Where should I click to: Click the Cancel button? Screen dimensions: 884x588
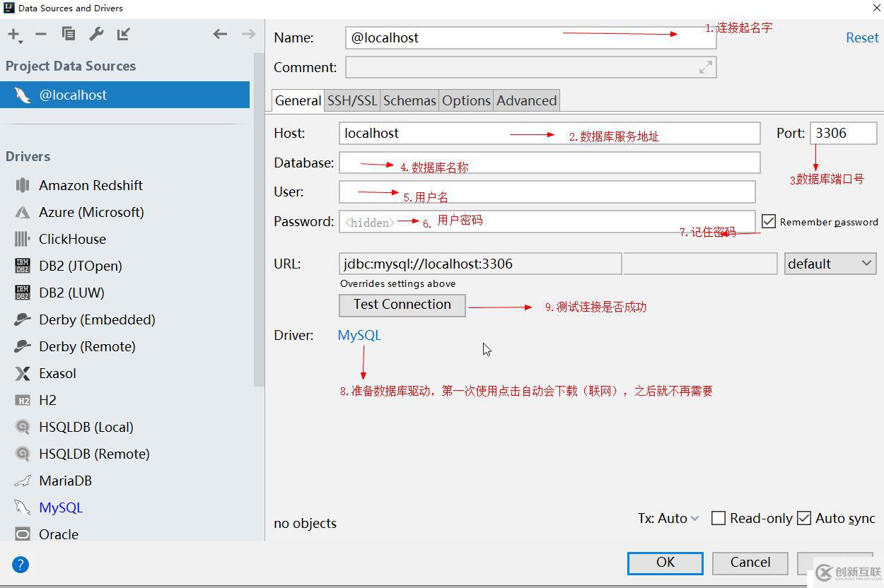click(750, 563)
